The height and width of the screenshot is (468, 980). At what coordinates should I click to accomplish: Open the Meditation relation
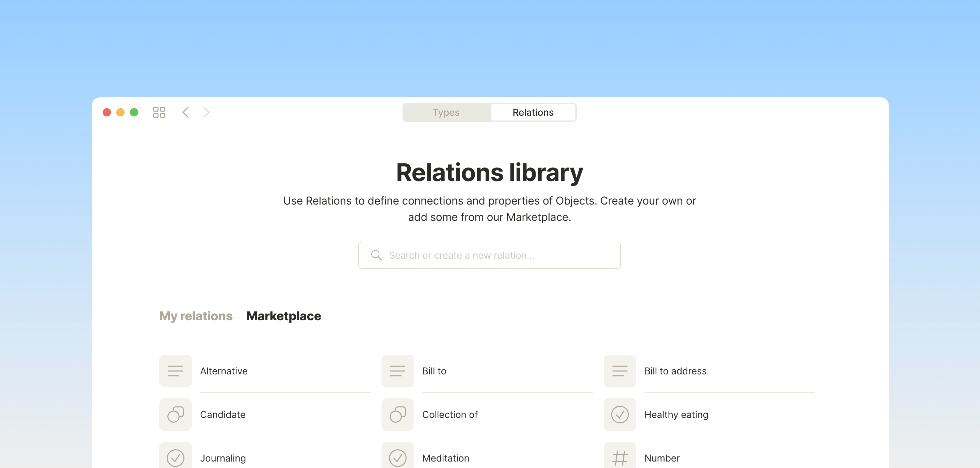[x=487, y=455]
